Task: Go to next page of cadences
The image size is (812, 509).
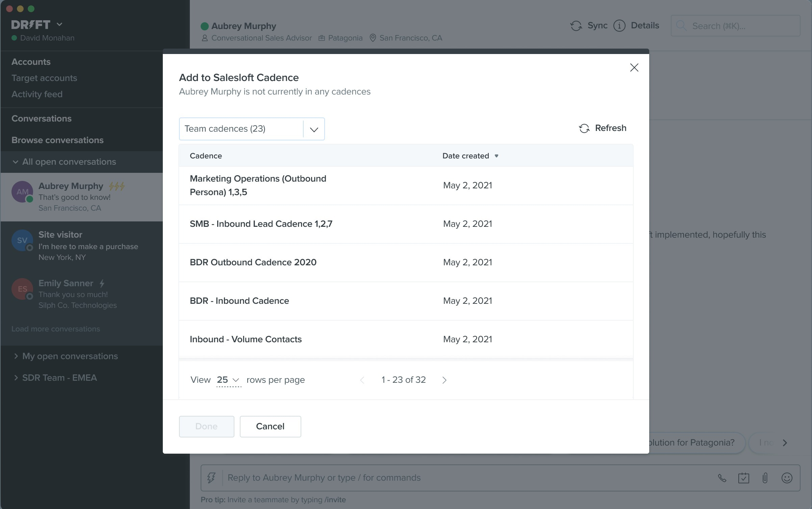Action: pyautogui.click(x=444, y=380)
